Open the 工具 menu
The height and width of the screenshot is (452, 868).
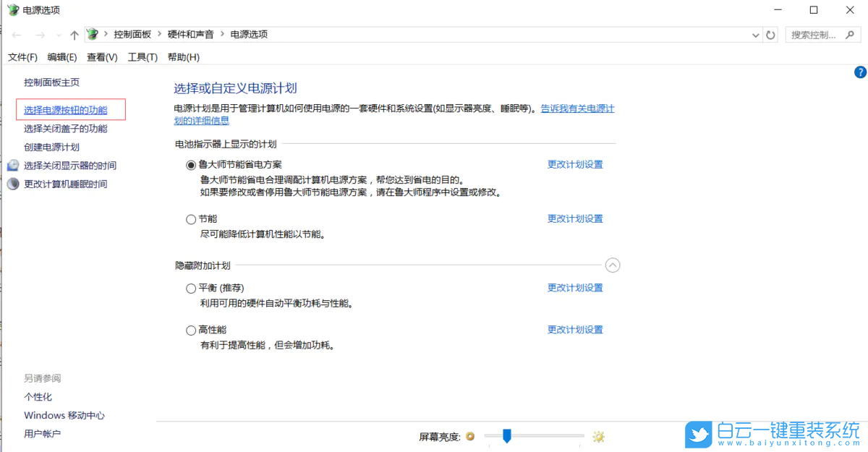click(x=142, y=56)
